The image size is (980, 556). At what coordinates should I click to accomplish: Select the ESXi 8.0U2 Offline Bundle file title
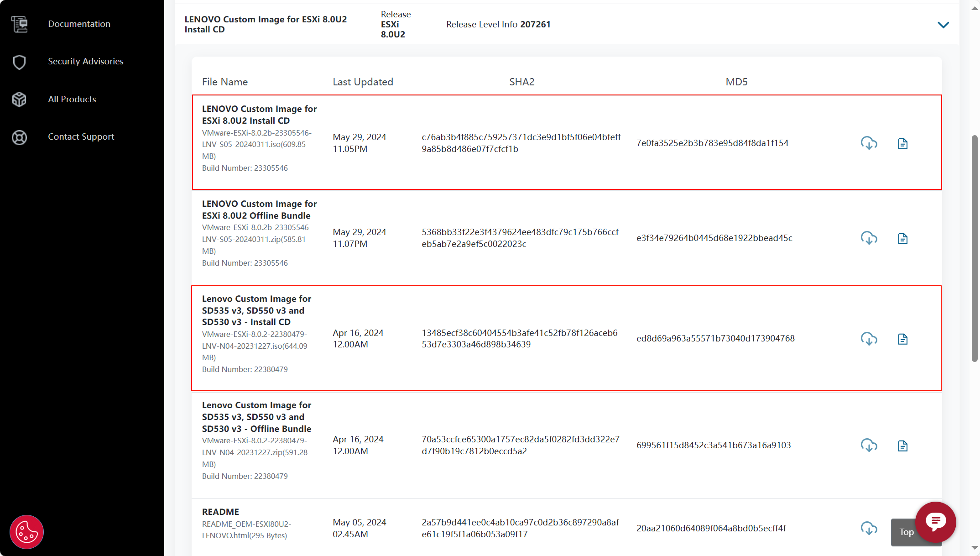tap(259, 210)
